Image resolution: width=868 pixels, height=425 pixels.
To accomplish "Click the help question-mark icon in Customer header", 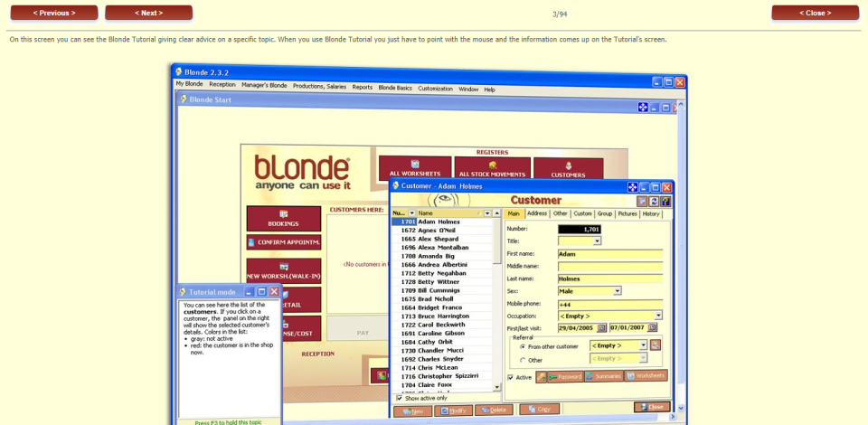I will (665, 202).
